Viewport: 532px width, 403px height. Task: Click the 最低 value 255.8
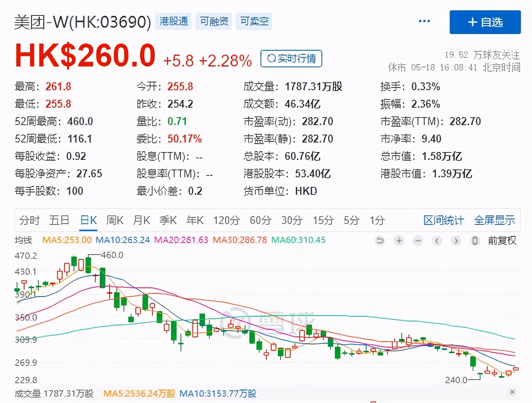pyautogui.click(x=58, y=104)
